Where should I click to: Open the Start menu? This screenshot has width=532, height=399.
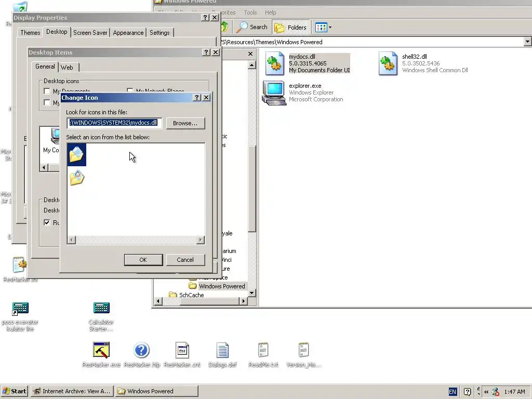pyautogui.click(x=14, y=391)
